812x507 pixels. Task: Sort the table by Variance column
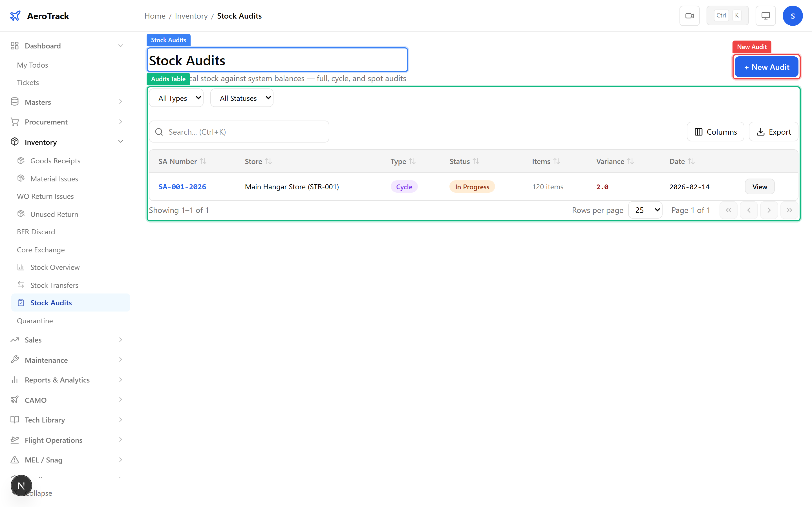614,161
